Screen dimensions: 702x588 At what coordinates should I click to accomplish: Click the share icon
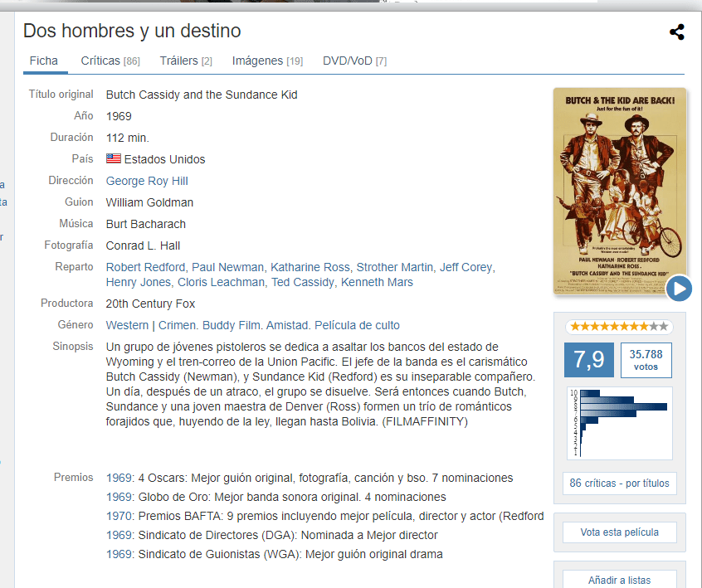(677, 32)
